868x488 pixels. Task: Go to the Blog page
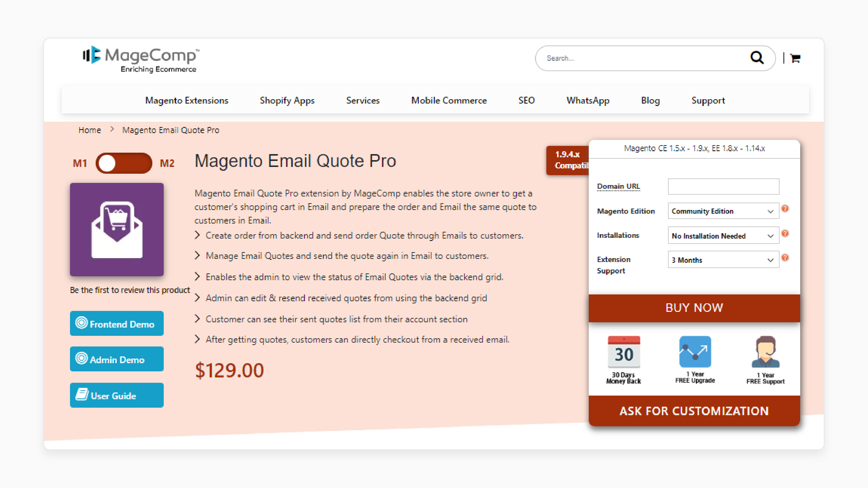pos(650,100)
